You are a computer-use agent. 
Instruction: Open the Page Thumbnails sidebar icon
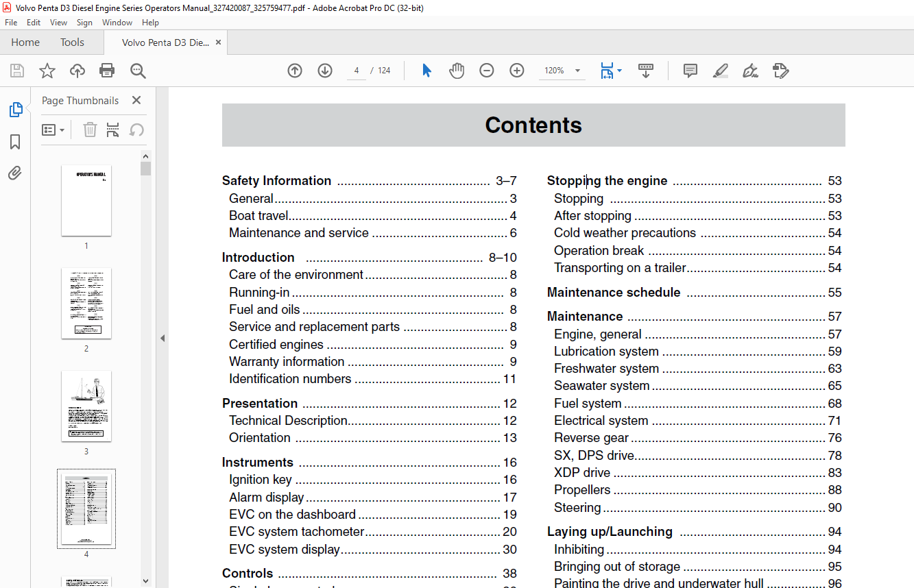tap(15, 110)
